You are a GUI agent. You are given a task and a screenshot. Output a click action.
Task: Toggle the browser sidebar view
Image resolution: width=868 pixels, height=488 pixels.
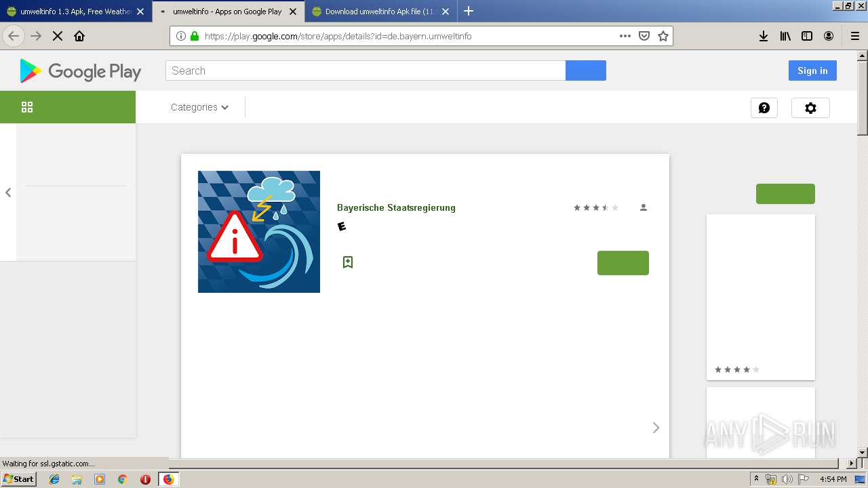pos(807,36)
